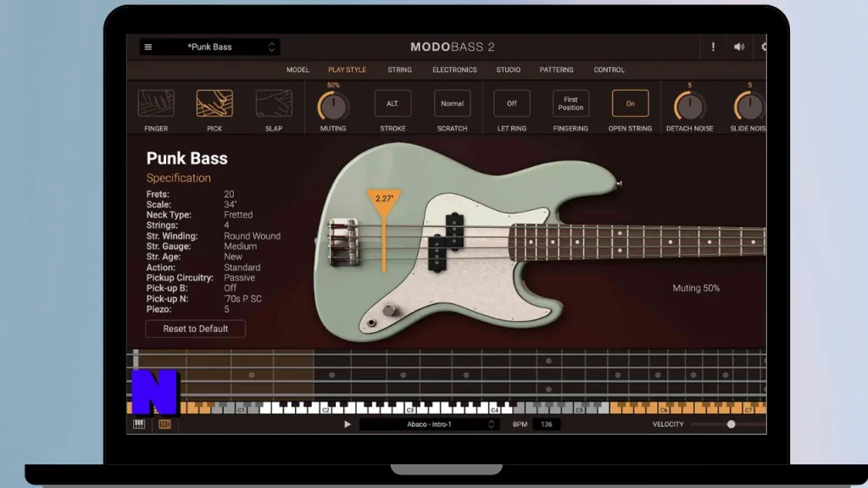Click Reset to Default button

point(196,329)
